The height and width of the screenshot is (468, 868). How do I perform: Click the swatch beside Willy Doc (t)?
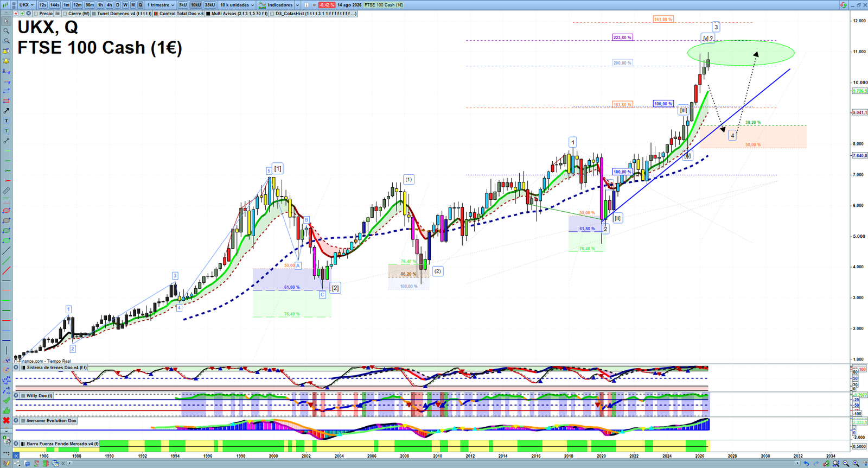[x=23, y=395]
